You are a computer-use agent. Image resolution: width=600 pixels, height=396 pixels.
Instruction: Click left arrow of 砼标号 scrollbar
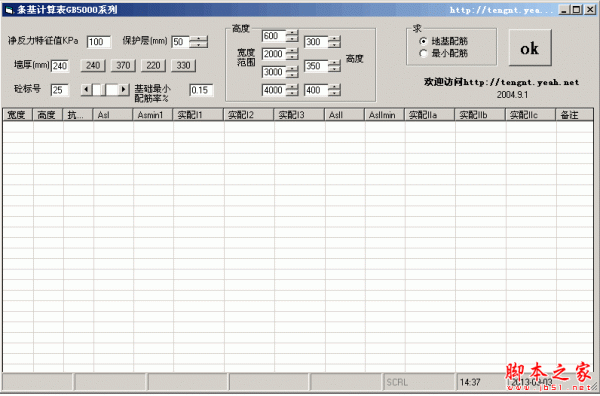(86, 90)
